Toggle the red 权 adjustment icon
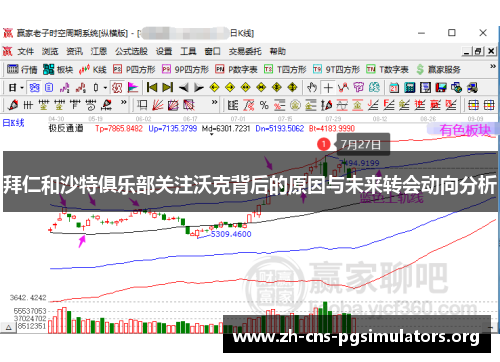Viewport: 500px width, 362px height. pyautogui.click(x=117, y=87)
